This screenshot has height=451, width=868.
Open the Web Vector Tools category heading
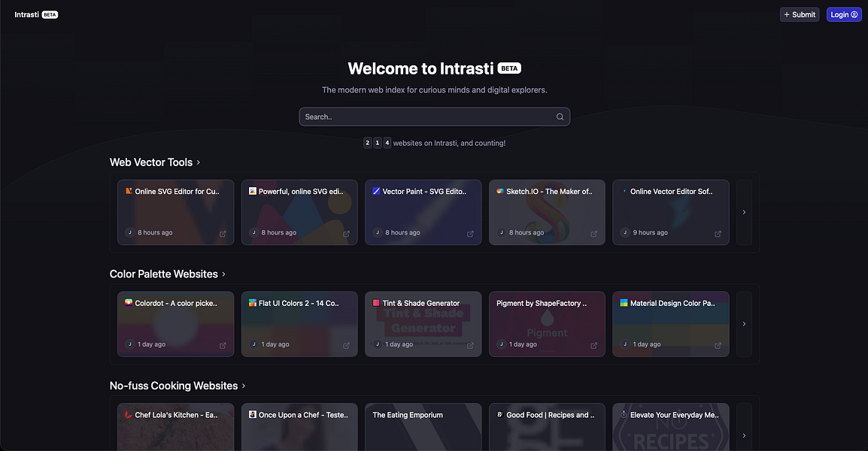click(151, 162)
